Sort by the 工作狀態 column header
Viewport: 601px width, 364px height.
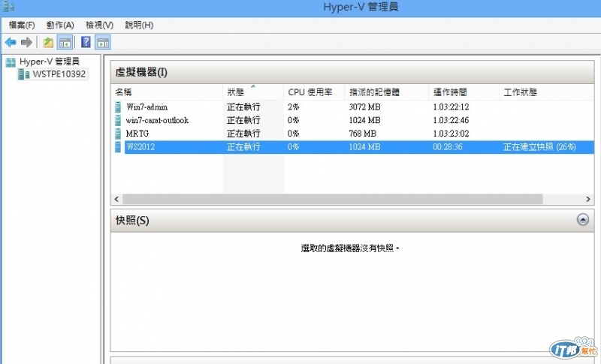(x=546, y=92)
